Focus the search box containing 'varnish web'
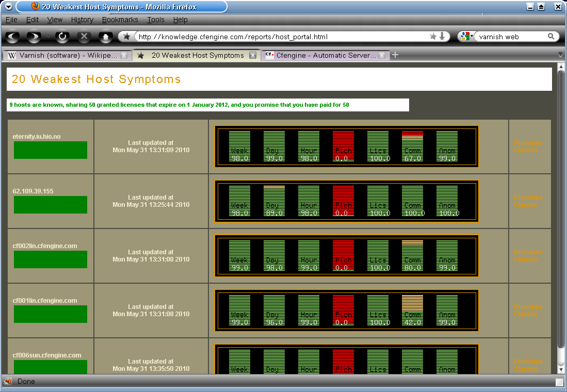567x392 pixels. coord(511,37)
